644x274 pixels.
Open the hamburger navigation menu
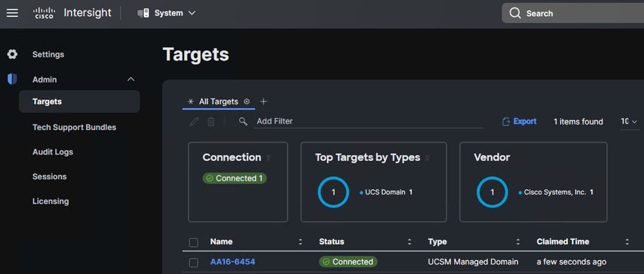pos(12,13)
